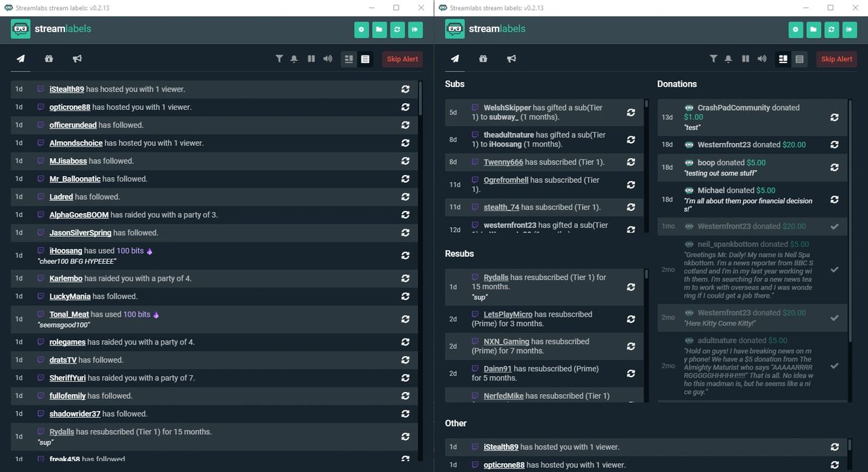868x472 pixels.
Task: Switch right window to single list layout
Action: coord(800,59)
